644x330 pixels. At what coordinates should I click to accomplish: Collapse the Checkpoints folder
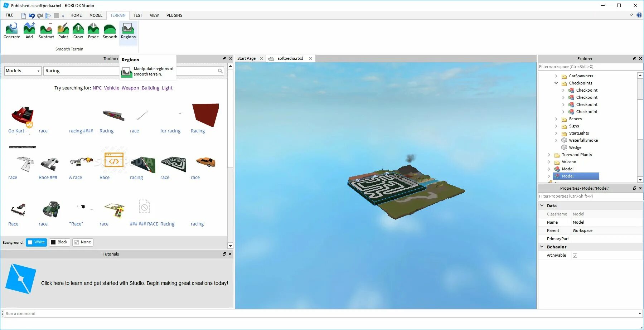[x=556, y=83]
